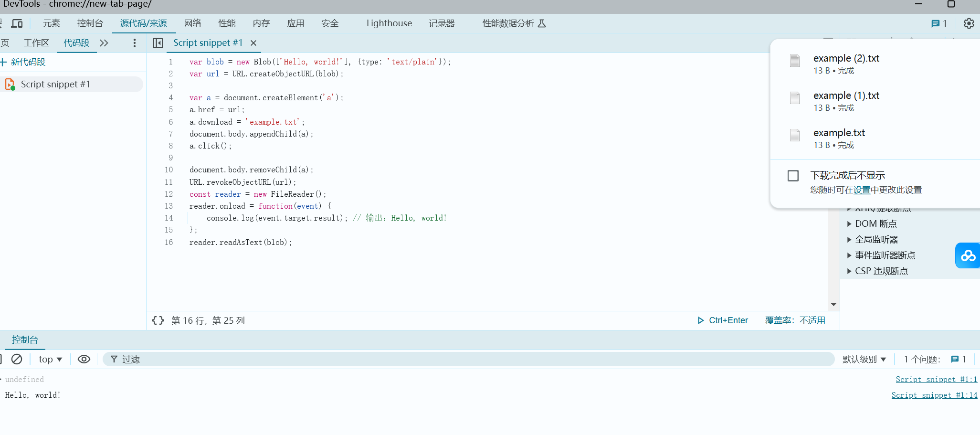Click the console issues flag icon

tap(955, 359)
